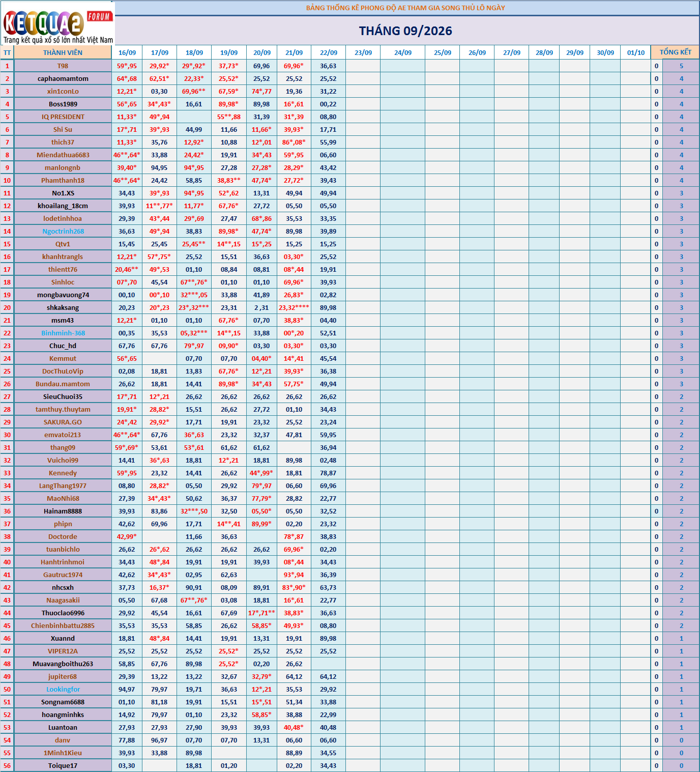Select member Miendathua6683
Image resolution: width=700 pixels, height=772 pixels.
pyautogui.click(x=63, y=155)
